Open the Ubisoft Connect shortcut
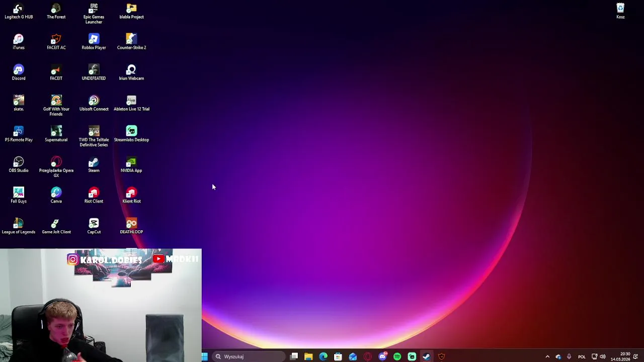Image resolution: width=644 pixels, height=362 pixels. click(x=94, y=104)
